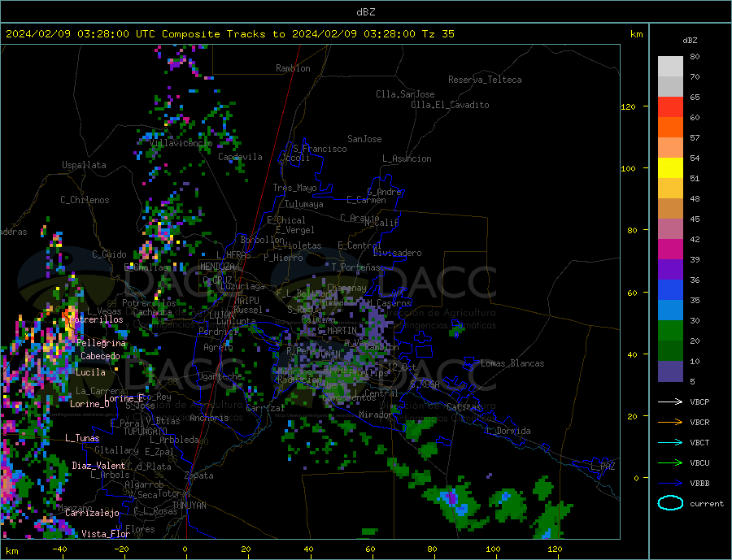Click the 'Uspallata' place label
Image resolution: width=732 pixels, height=560 pixels.
coord(84,165)
